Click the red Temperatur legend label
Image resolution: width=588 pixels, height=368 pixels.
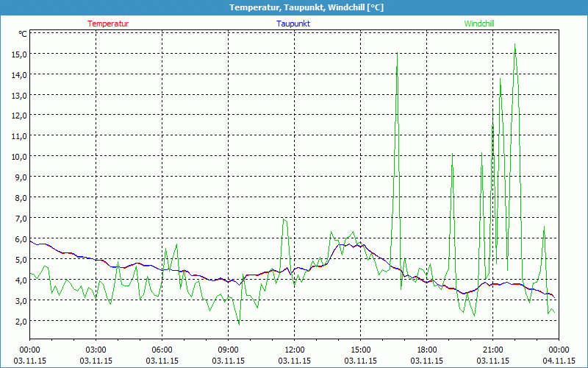[108, 24]
